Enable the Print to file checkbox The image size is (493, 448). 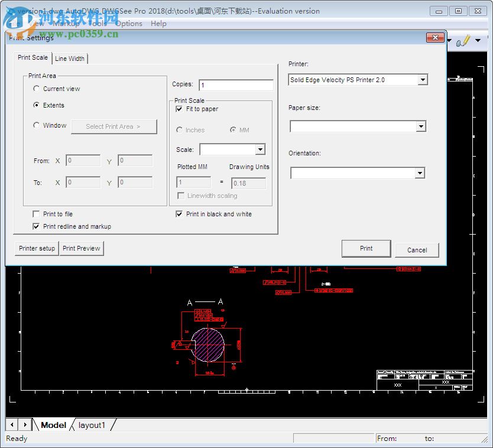click(x=34, y=214)
